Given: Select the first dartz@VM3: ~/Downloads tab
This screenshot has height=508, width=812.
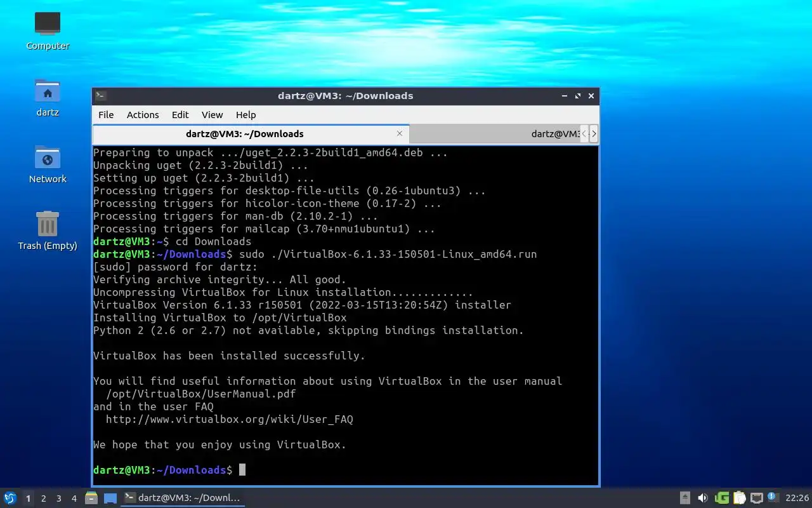Looking at the screenshot, I should click(x=251, y=134).
